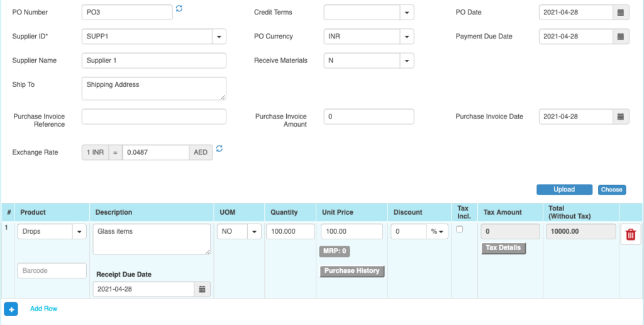Focus the Barcode input field

(x=52, y=271)
